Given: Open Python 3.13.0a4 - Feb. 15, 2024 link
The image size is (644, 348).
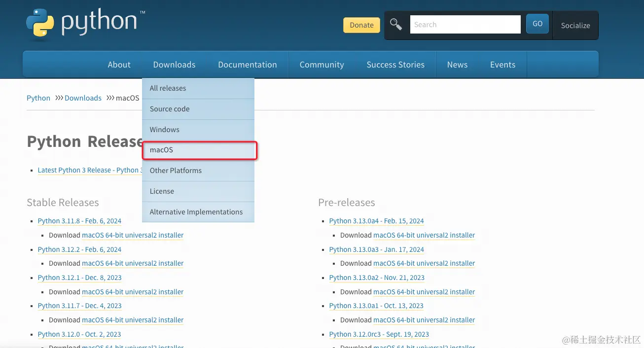Looking at the screenshot, I should pyautogui.click(x=377, y=221).
